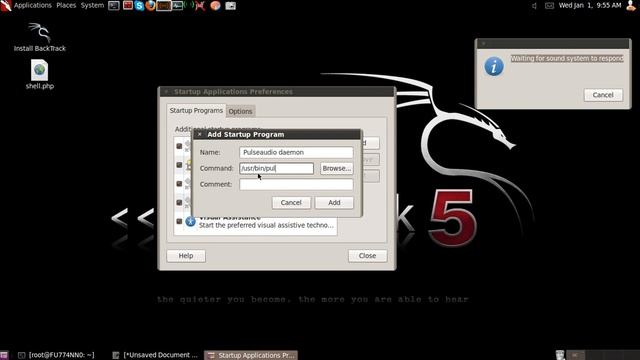Click the info icon in sound system dialog
This screenshot has height=360, width=640.
(x=494, y=66)
